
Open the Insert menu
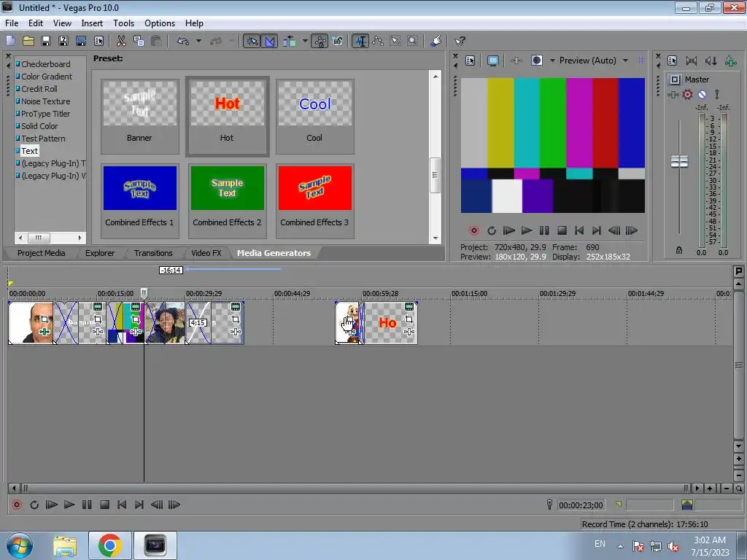tap(92, 23)
